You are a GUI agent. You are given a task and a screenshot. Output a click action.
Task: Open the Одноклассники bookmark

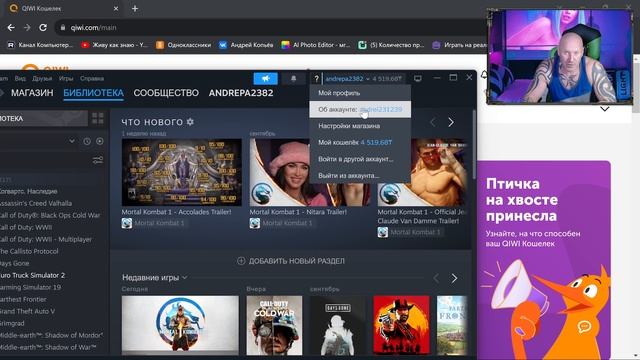pos(184,45)
